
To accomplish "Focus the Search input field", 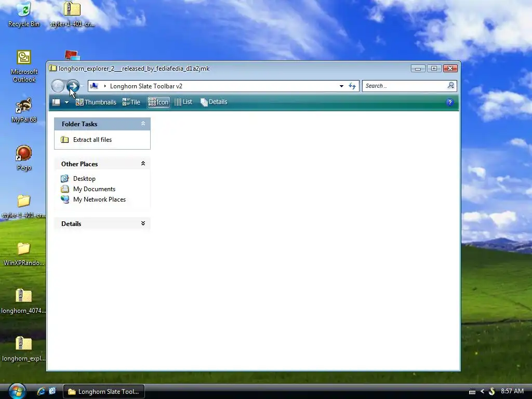I will (405, 86).
